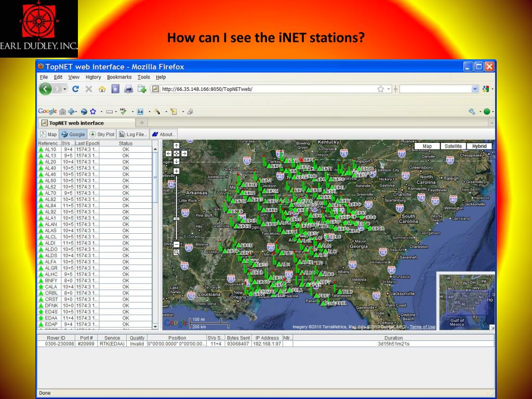The image size is (532, 399).
Task: Switch the map to Map view type
Action: coord(427,146)
